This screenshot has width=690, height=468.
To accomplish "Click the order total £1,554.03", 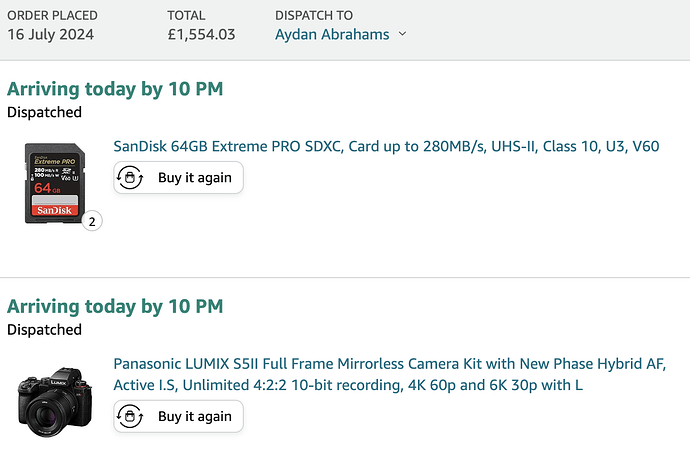I will (x=202, y=34).
